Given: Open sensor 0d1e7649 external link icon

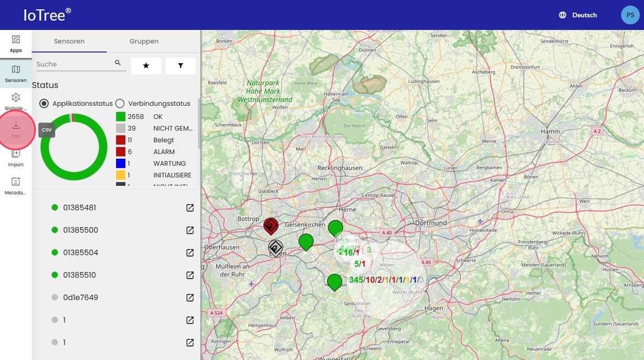Looking at the screenshot, I should click(x=190, y=298).
